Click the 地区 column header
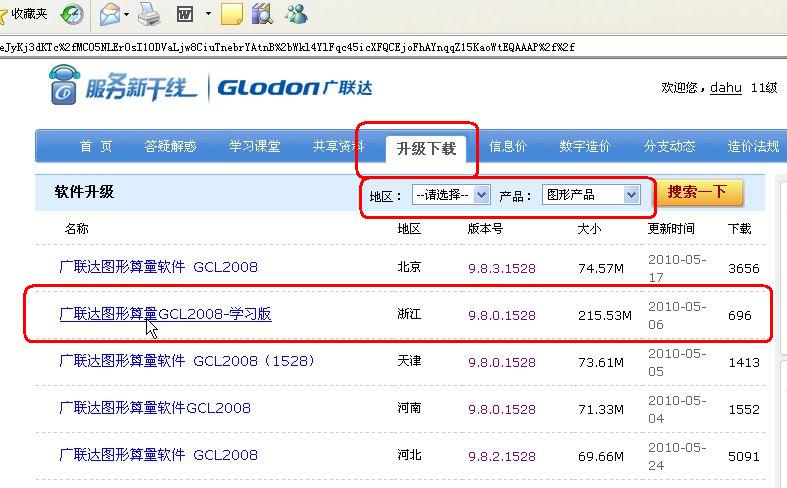Screen dimensions: 787x488 [409, 229]
